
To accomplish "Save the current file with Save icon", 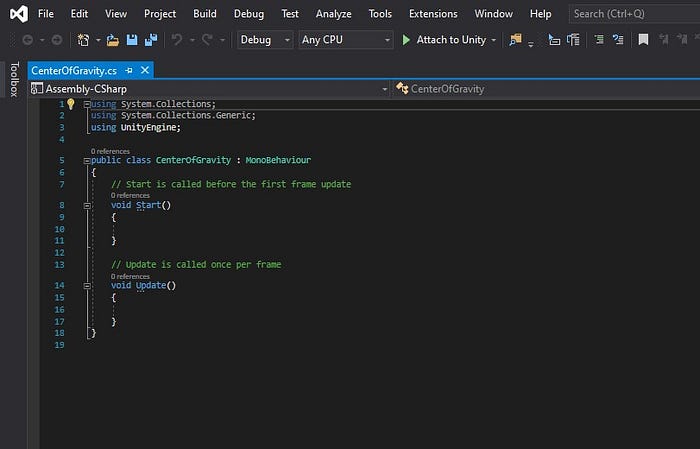I will pos(132,40).
